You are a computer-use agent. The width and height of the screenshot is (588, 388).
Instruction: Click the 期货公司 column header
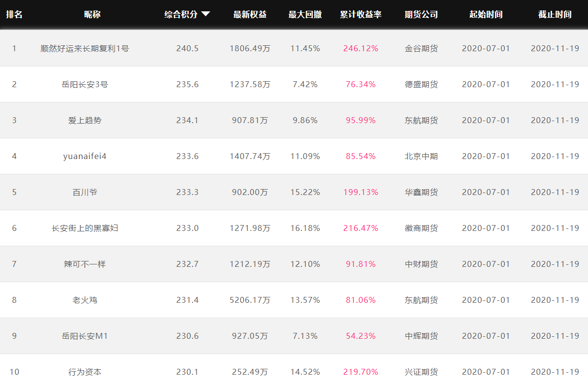point(421,14)
